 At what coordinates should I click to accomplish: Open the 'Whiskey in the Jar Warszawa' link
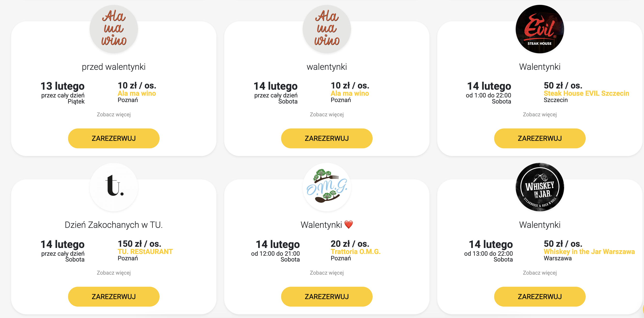pos(589,251)
